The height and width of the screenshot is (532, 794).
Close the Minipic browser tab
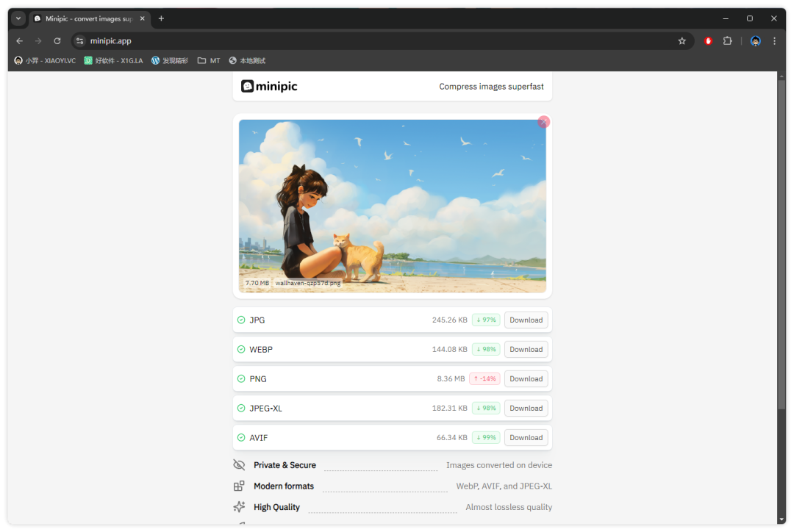(x=143, y=18)
